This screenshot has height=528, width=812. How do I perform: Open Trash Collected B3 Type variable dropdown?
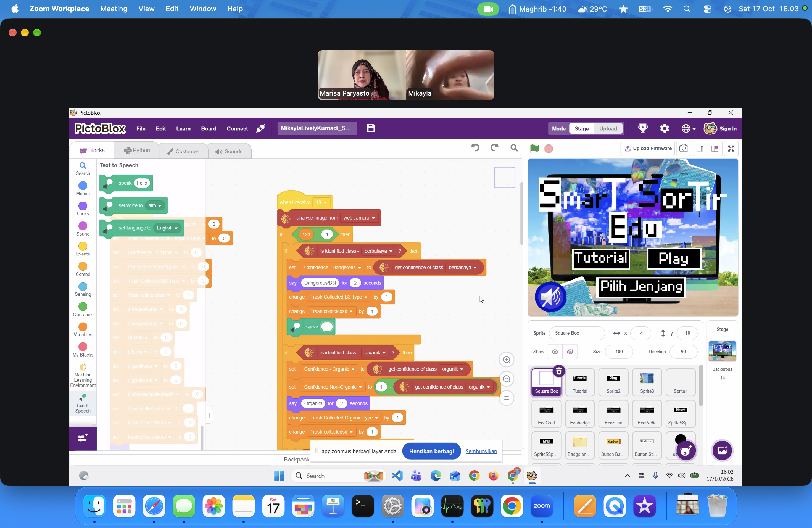tap(338, 297)
